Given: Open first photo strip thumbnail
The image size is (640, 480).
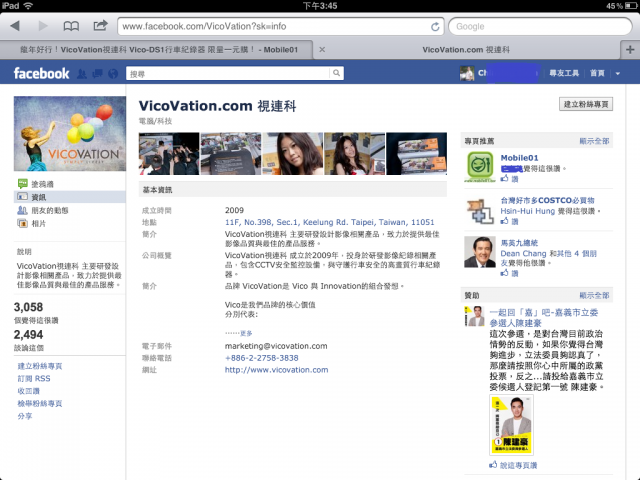Looking at the screenshot, I should 169,153.
